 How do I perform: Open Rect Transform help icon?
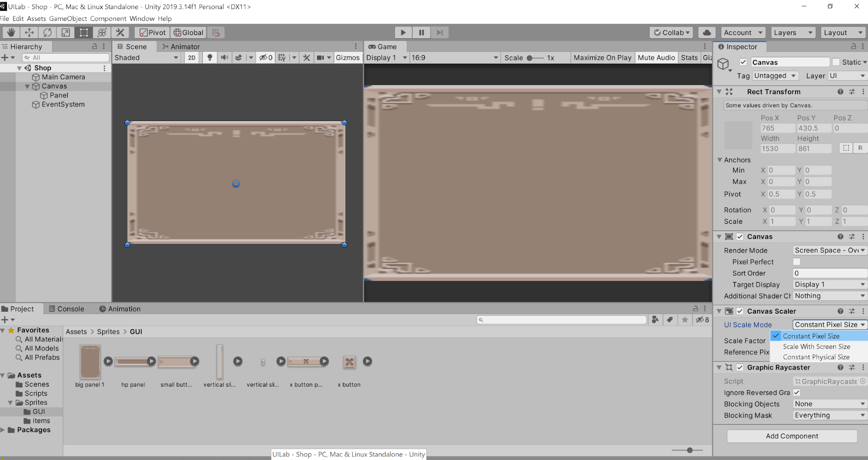pyautogui.click(x=840, y=92)
